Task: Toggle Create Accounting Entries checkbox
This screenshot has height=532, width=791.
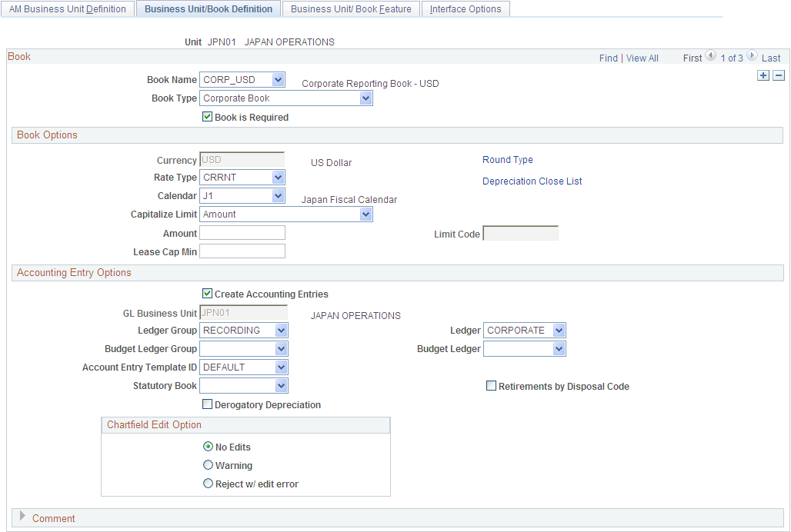Action: [207, 293]
